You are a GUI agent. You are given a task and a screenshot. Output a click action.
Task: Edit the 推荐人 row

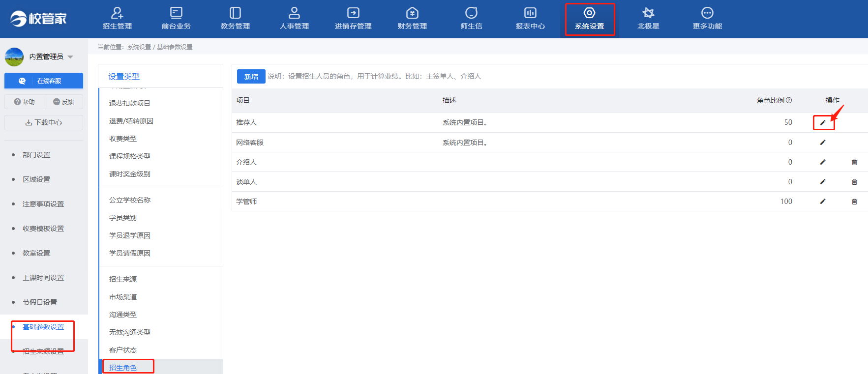(823, 122)
